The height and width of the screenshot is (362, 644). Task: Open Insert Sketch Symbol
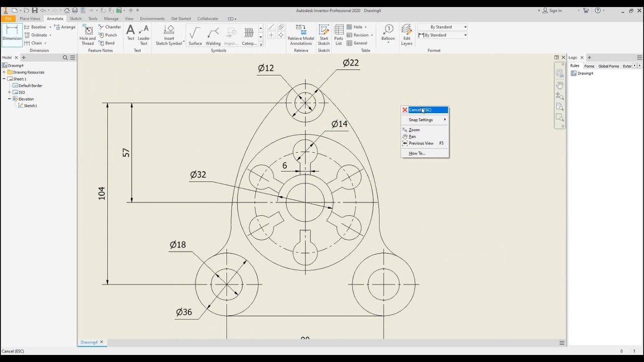pyautogui.click(x=169, y=35)
